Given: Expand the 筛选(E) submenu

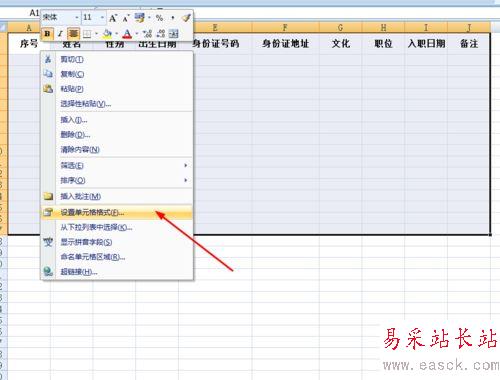Looking at the screenshot, I should [x=186, y=165].
